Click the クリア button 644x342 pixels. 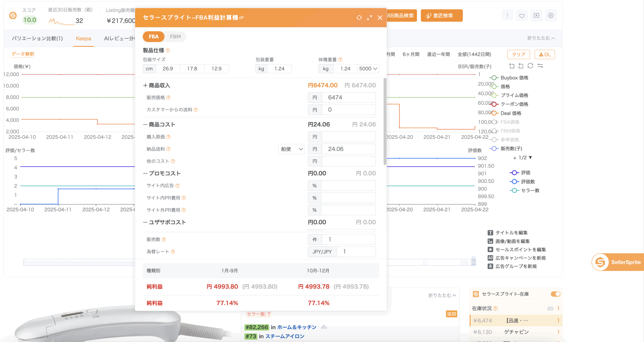519,55
